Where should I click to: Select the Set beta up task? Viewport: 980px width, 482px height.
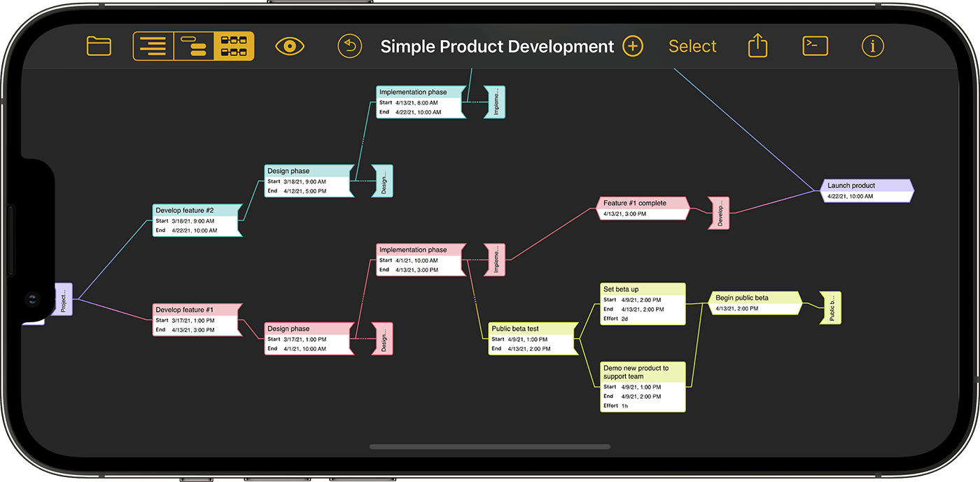pyautogui.click(x=643, y=304)
